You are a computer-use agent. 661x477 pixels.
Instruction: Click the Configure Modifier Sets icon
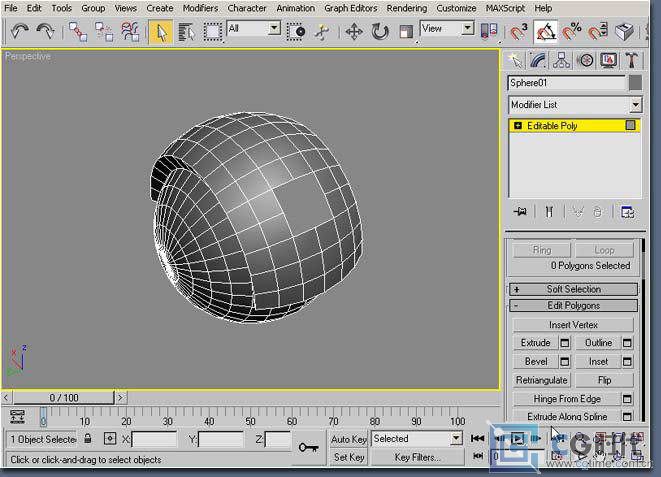click(x=628, y=212)
